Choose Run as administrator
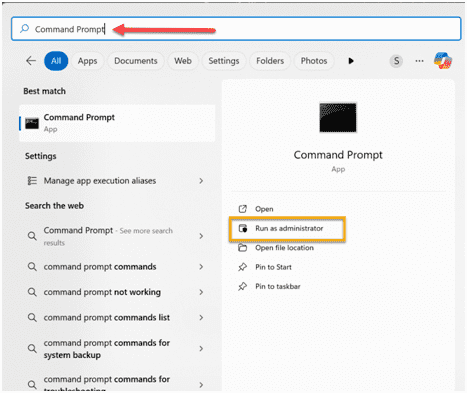 pos(287,229)
